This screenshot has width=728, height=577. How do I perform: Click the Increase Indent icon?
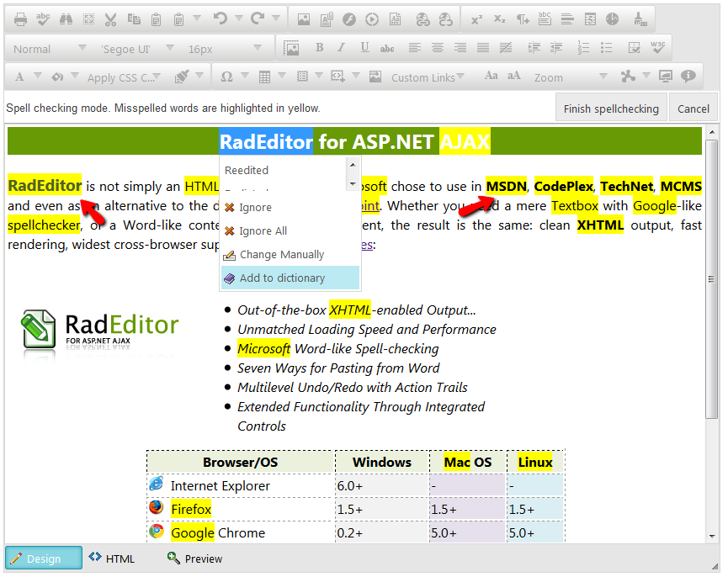[534, 47]
